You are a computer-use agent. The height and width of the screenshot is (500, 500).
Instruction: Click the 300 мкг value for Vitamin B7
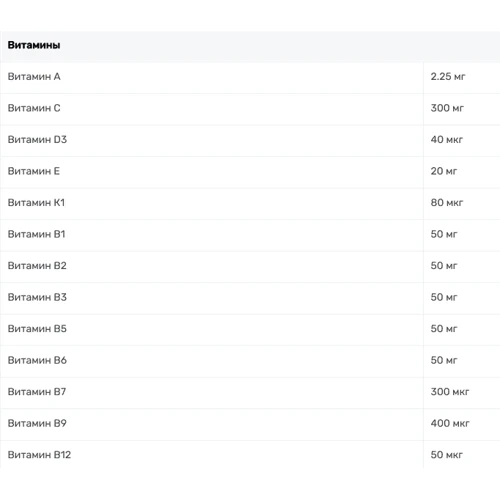450,392
